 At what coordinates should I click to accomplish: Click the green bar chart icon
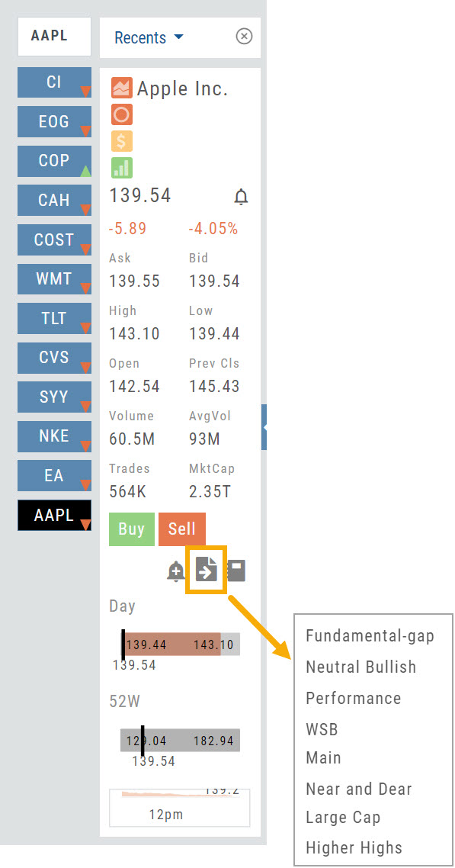coord(122,168)
